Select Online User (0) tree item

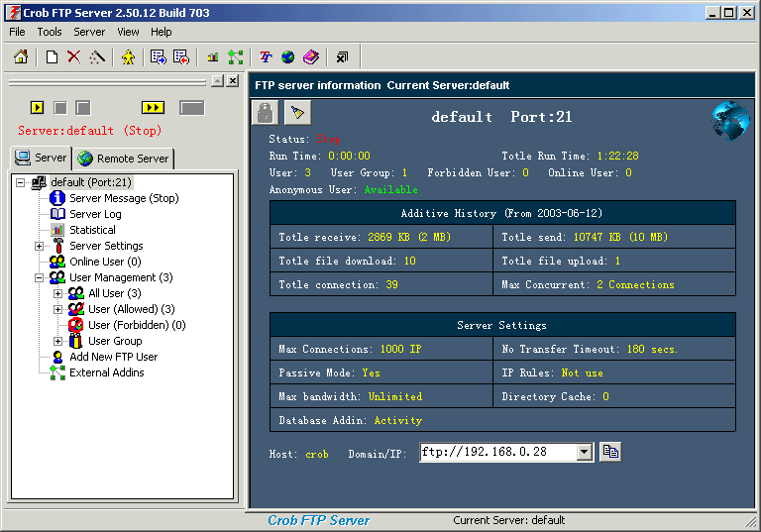pyautogui.click(x=105, y=262)
